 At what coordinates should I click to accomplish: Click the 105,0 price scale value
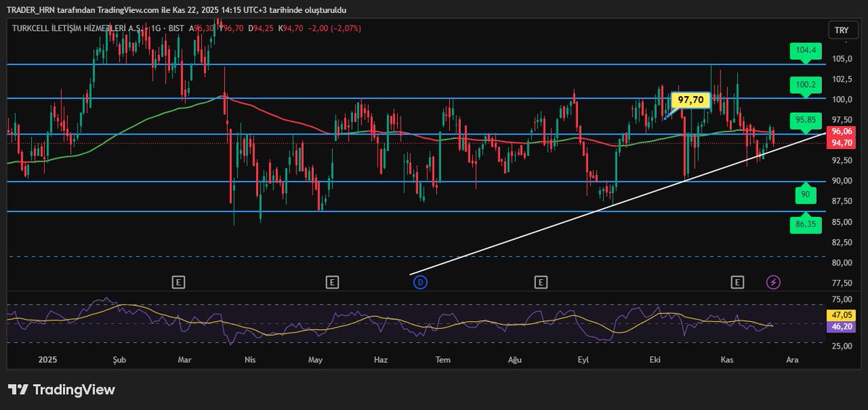(x=842, y=59)
